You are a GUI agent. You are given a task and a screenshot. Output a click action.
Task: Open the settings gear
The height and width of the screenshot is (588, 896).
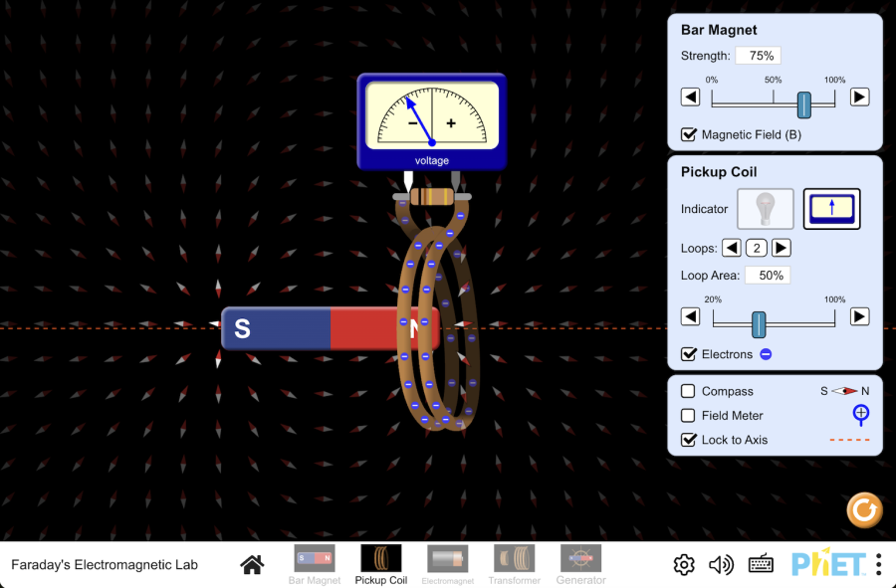coord(683,564)
